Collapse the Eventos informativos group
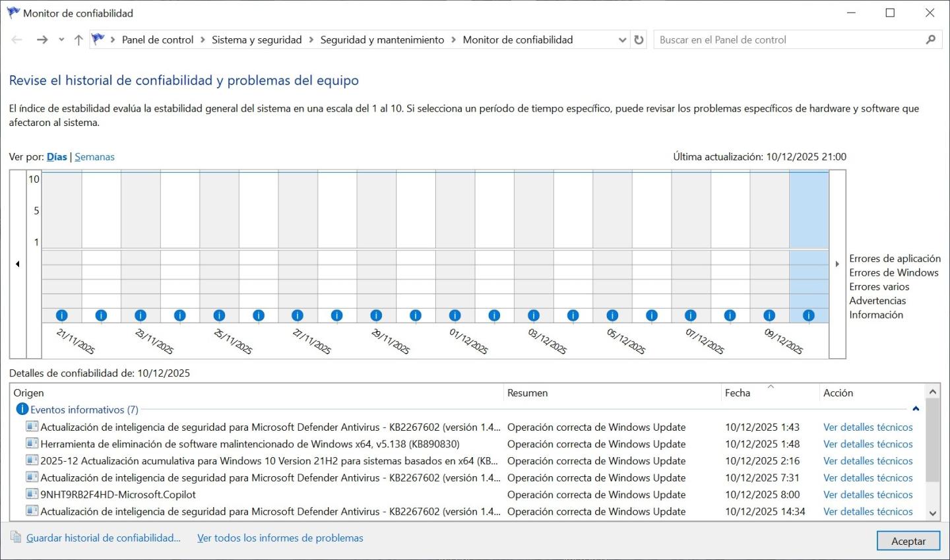Screen dimensions: 950x560 (916, 410)
